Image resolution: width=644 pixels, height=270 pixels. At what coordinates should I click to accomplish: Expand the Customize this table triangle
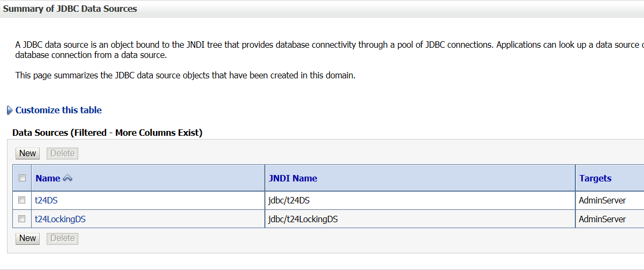pyautogui.click(x=9, y=110)
